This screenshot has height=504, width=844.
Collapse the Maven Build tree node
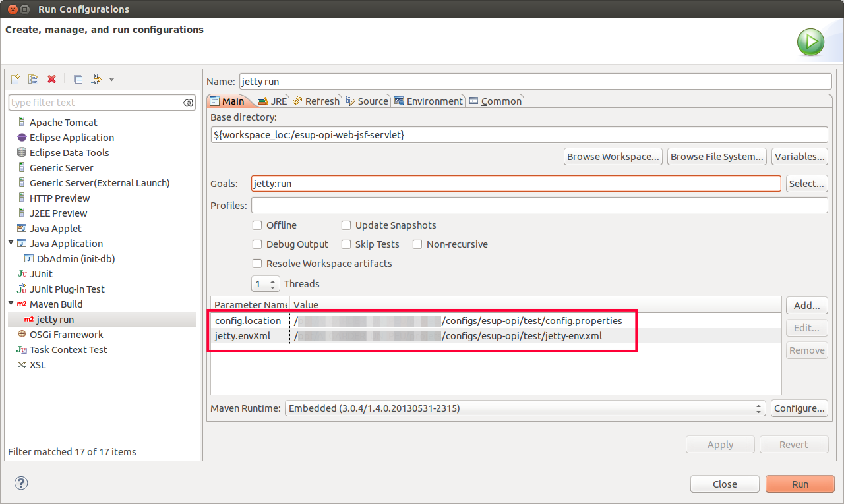pyautogui.click(x=11, y=304)
